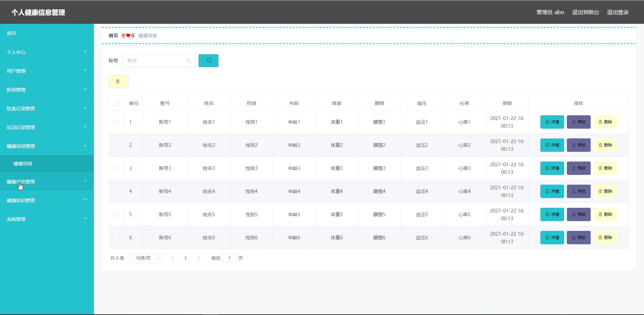This screenshot has width=644, height=315.
Task: Go to next page arrow
Action: 199,258
